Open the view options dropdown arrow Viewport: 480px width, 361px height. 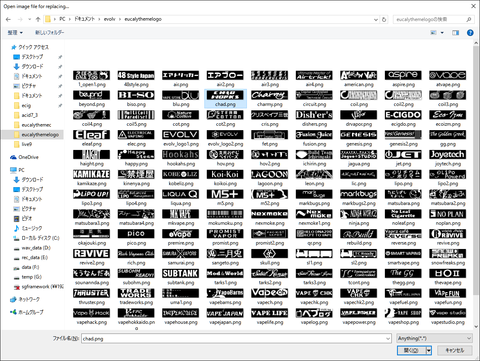tap(442, 33)
